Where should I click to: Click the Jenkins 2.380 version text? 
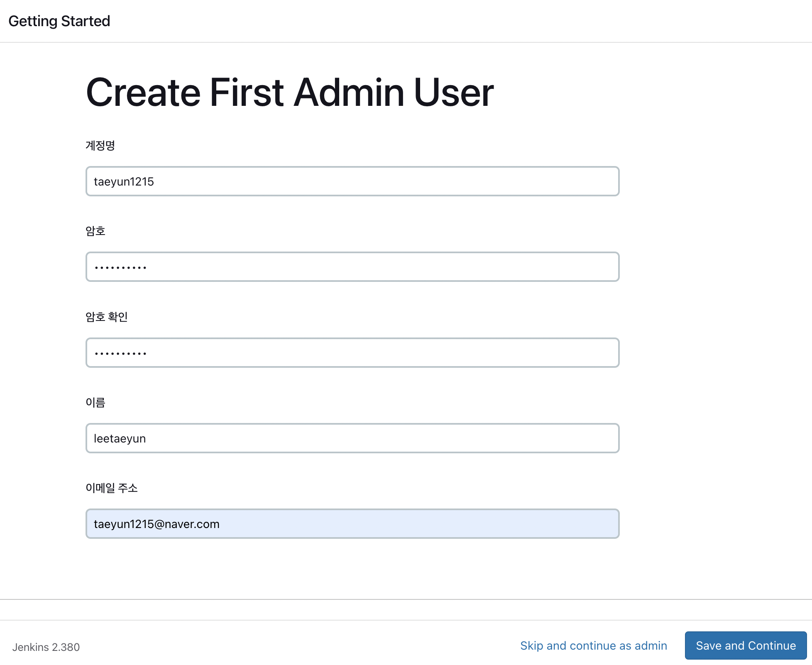[x=46, y=647]
